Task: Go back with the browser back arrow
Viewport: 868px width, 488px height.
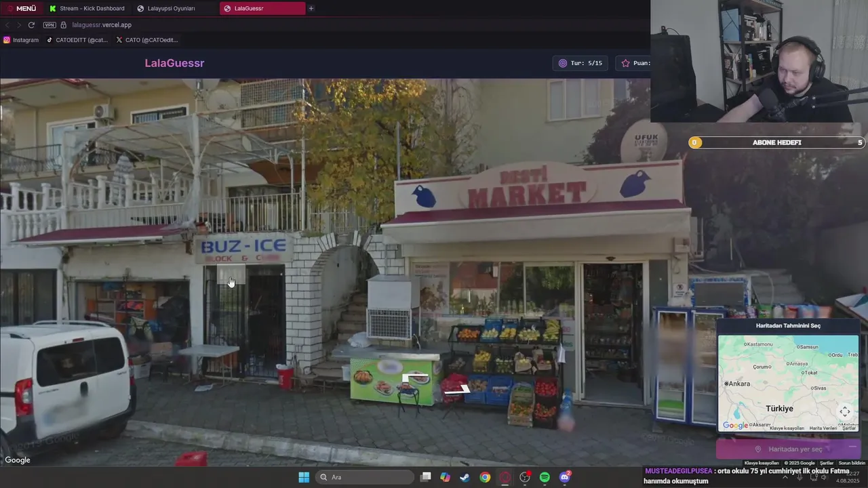Action: click(7, 25)
